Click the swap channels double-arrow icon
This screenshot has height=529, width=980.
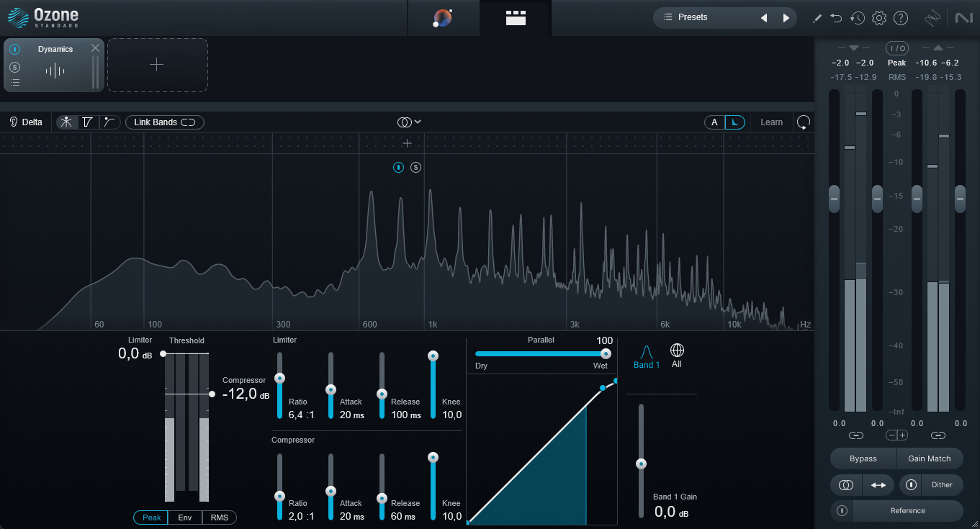[878, 485]
